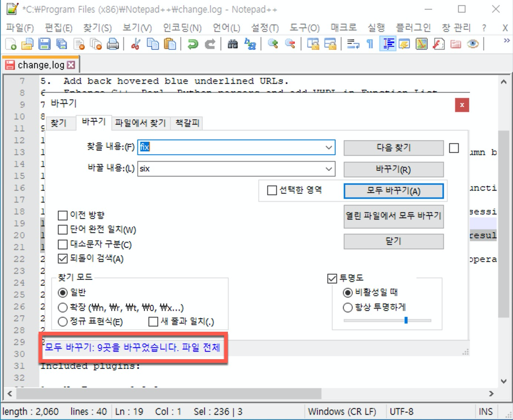The height and width of the screenshot is (420, 513).
Task: Click the 다음 찾기 button
Action: (393, 148)
